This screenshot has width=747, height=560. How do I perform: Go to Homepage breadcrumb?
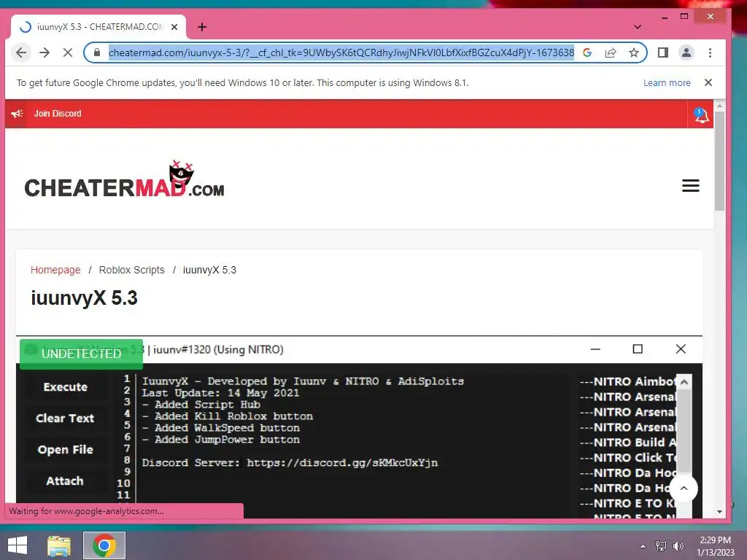55,270
